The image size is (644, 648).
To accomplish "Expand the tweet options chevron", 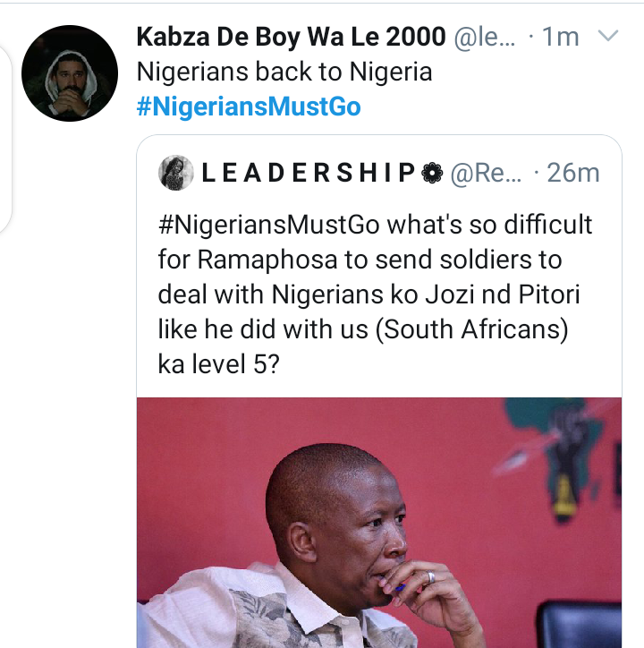I will pyautogui.click(x=607, y=37).
